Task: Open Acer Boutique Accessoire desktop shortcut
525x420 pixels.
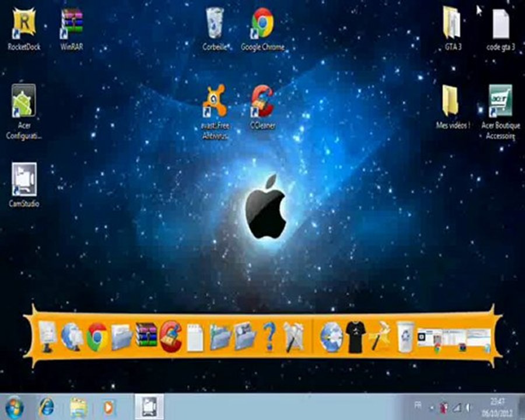Action: click(501, 112)
